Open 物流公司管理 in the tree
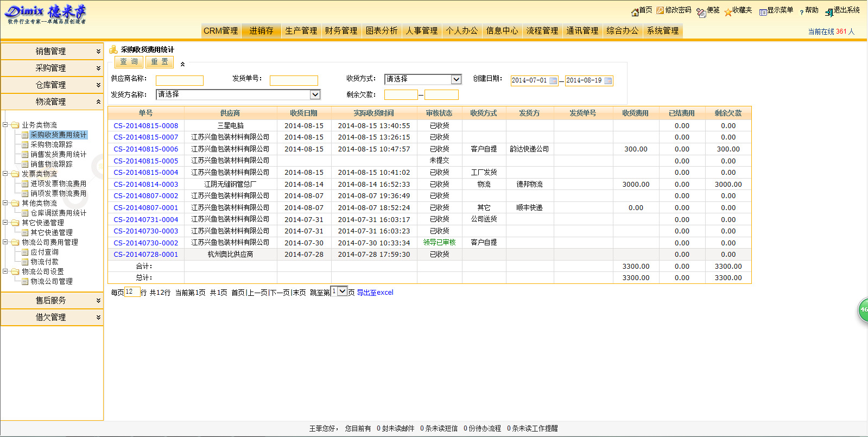This screenshot has height=437, width=868. pos(51,281)
